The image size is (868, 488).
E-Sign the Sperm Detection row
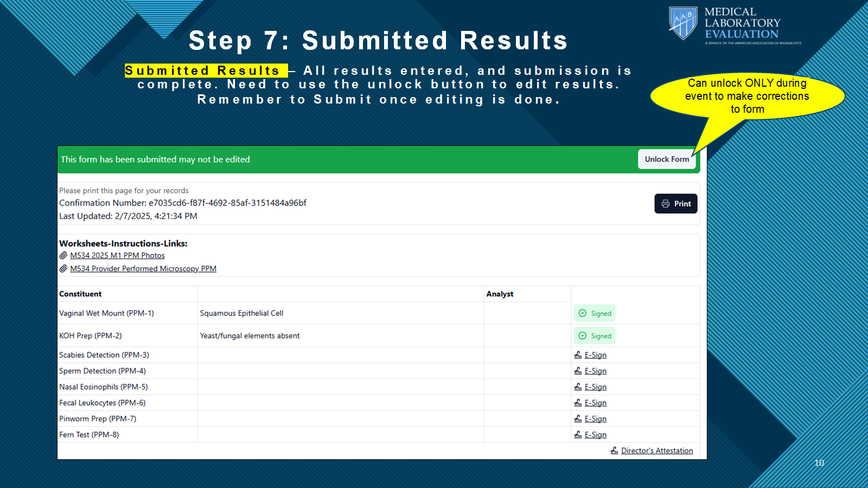pos(595,371)
